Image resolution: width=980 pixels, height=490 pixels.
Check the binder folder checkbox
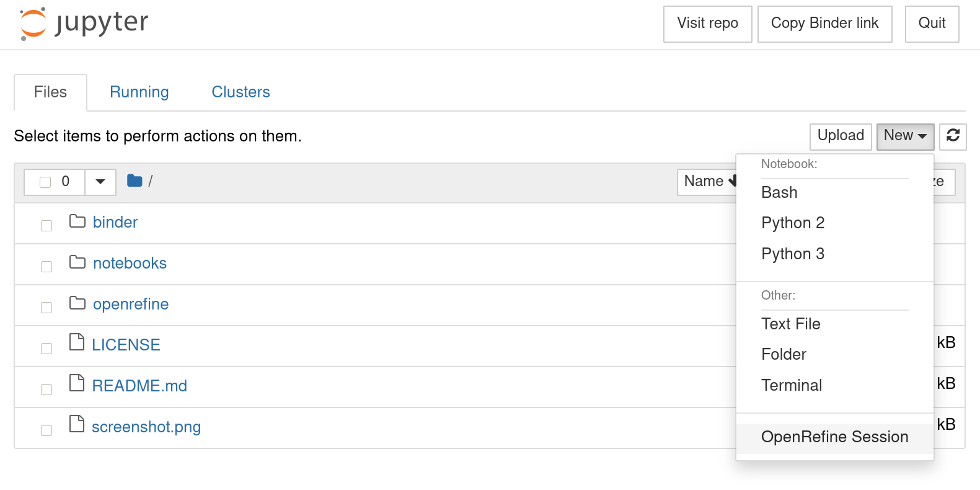pyautogui.click(x=46, y=226)
